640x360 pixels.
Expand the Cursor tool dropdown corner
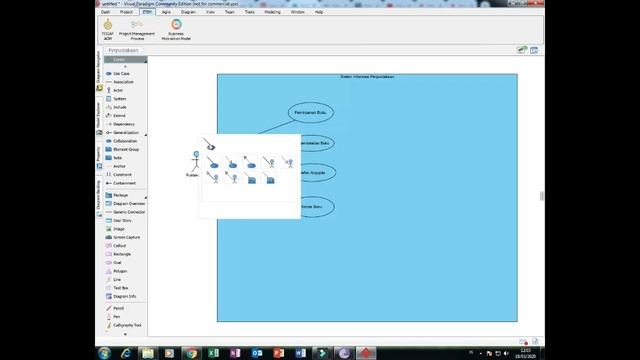point(145,61)
